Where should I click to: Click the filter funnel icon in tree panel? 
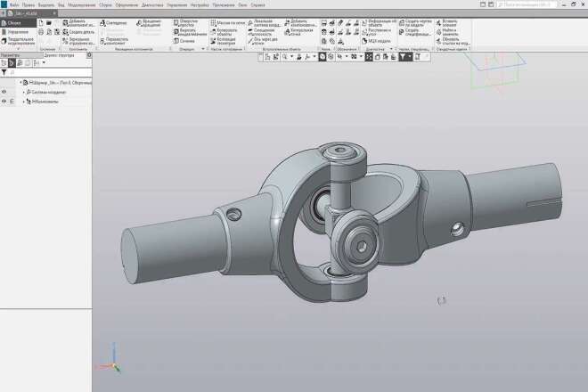point(4,72)
